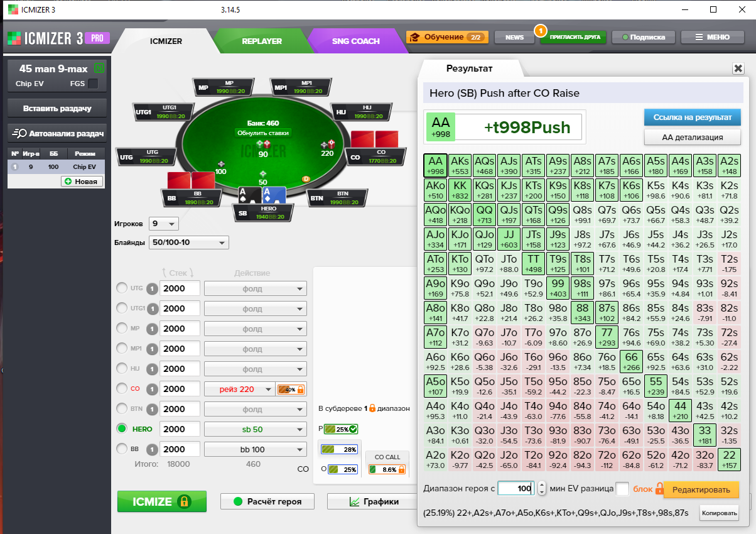
Task: Click the grey 1 badge beside CO stack
Action: (x=152, y=389)
